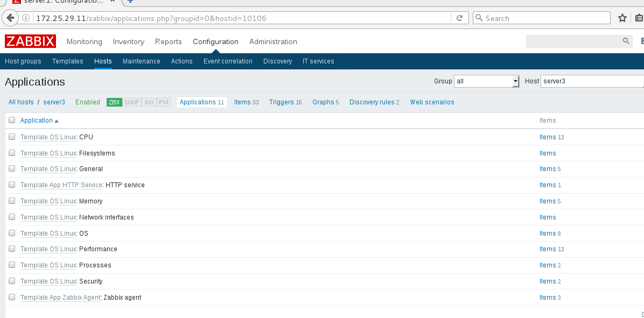Open Items link for Performance row
This screenshot has width=644, height=318.
pos(548,249)
